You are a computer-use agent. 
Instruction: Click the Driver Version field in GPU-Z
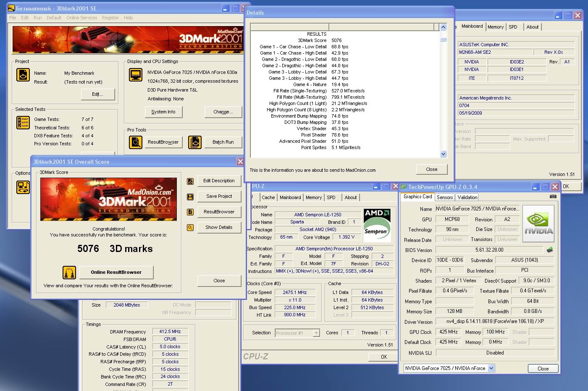[495, 321]
